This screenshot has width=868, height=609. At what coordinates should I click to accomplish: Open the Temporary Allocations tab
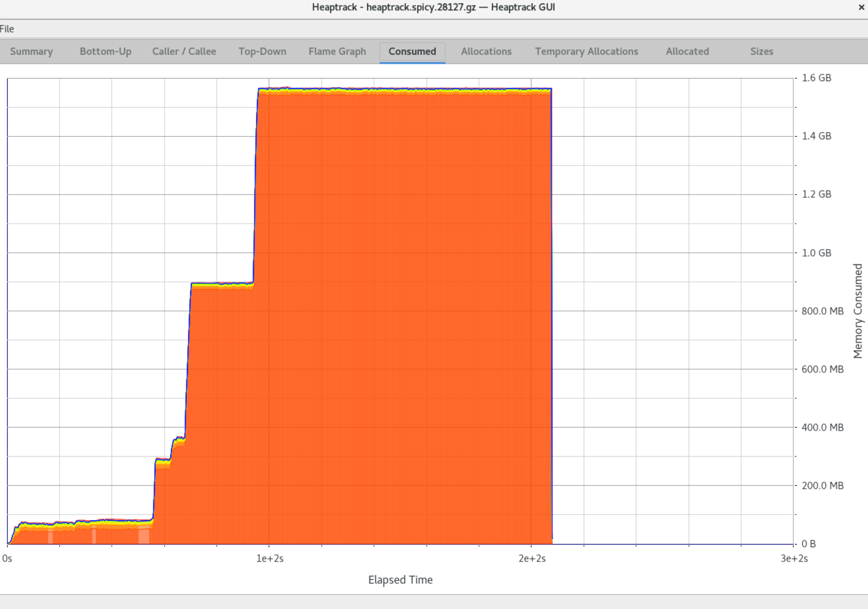[586, 51]
